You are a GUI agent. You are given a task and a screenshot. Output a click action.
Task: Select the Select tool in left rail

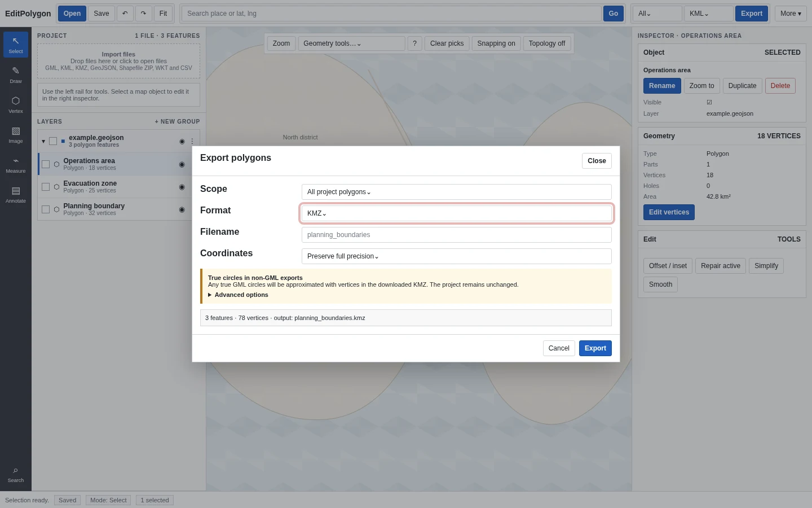16,45
